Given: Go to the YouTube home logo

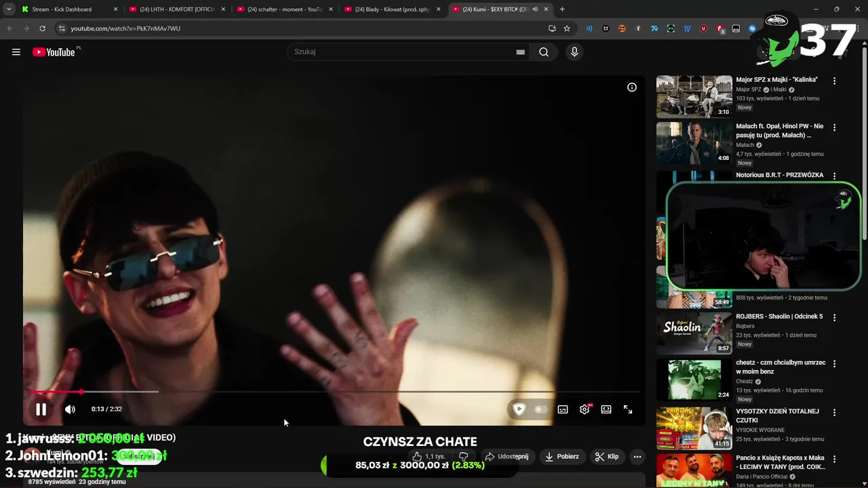Looking at the screenshot, I should pos(54,52).
